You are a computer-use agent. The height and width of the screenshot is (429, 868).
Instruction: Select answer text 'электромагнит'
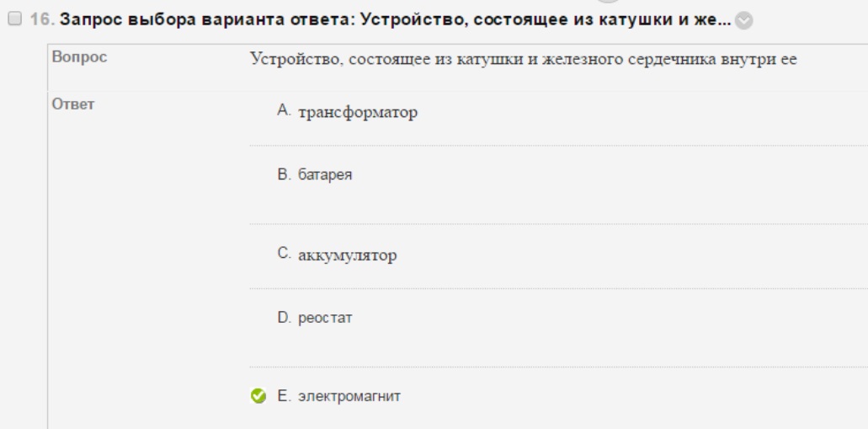click(x=349, y=396)
